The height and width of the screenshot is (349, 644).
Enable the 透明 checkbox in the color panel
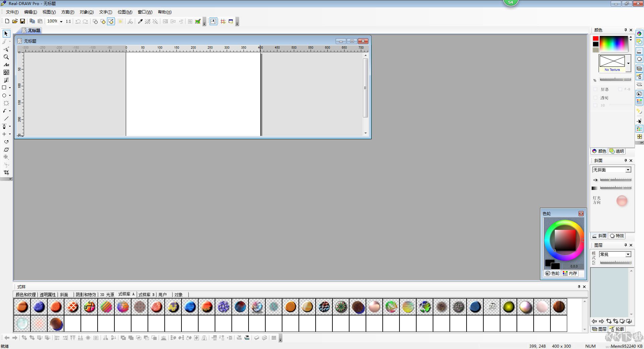click(x=596, y=98)
